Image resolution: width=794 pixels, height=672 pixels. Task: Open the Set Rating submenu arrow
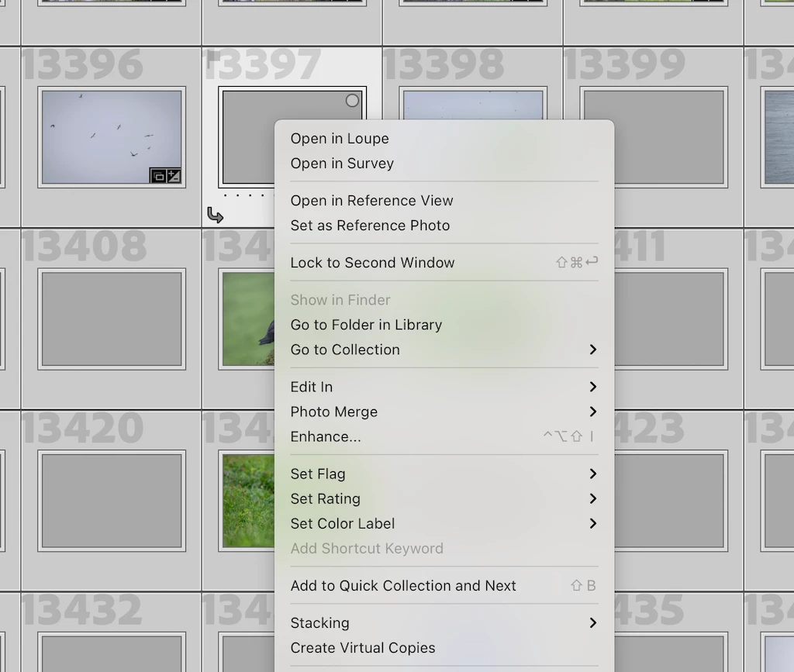click(x=593, y=498)
